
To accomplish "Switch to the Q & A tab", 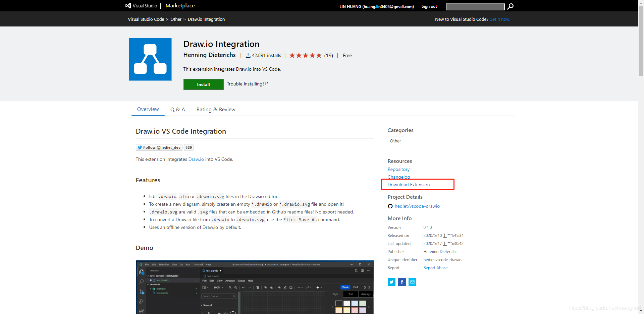I will [177, 110].
